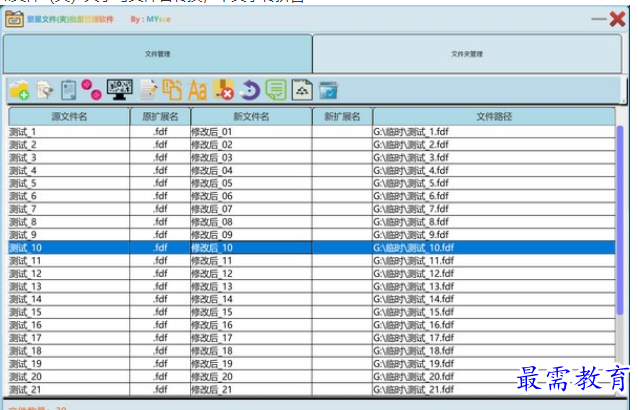Click the empty 新扩展名 cell of 测试_7

click(342, 209)
